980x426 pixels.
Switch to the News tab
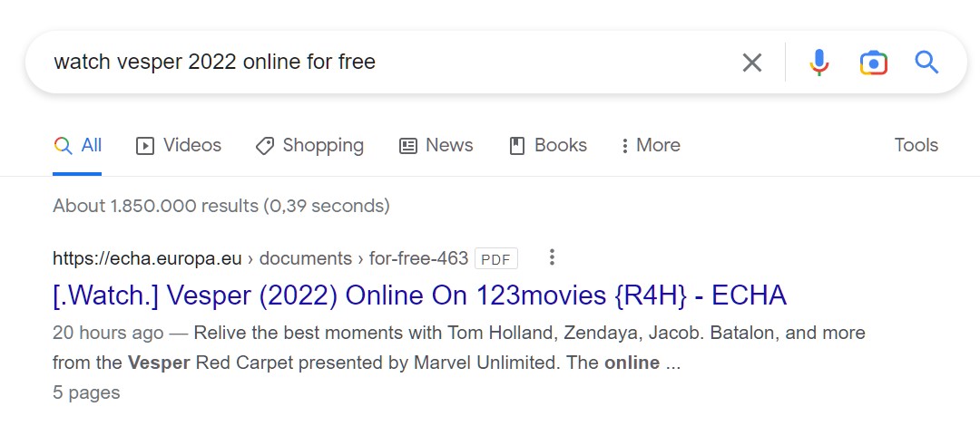click(436, 146)
